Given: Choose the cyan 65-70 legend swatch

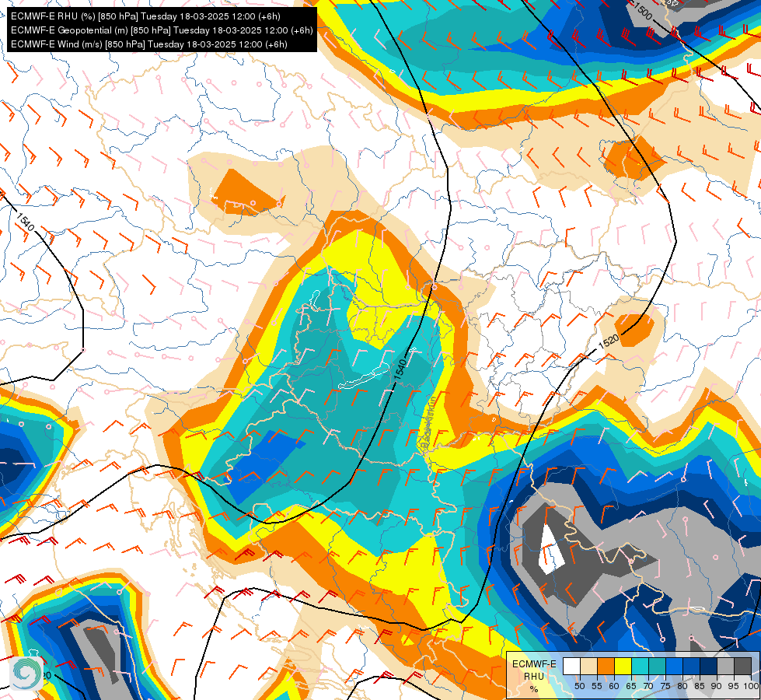Looking at the screenshot, I should click(x=641, y=666).
